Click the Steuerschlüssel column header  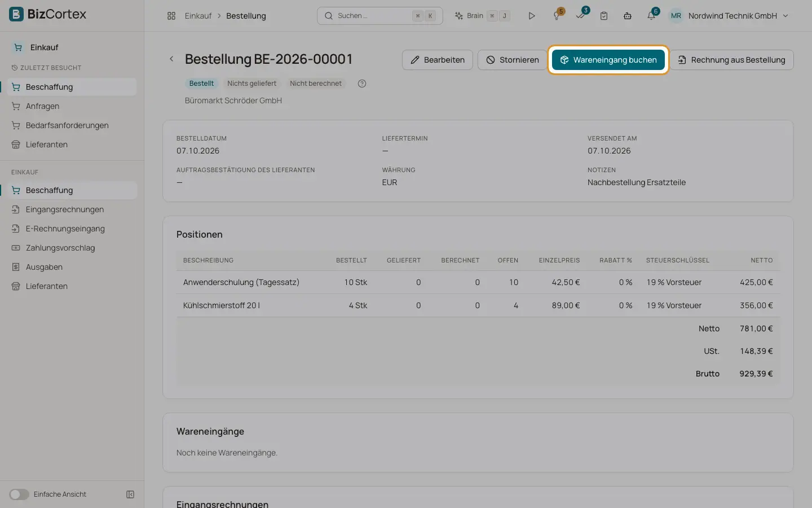click(x=678, y=260)
